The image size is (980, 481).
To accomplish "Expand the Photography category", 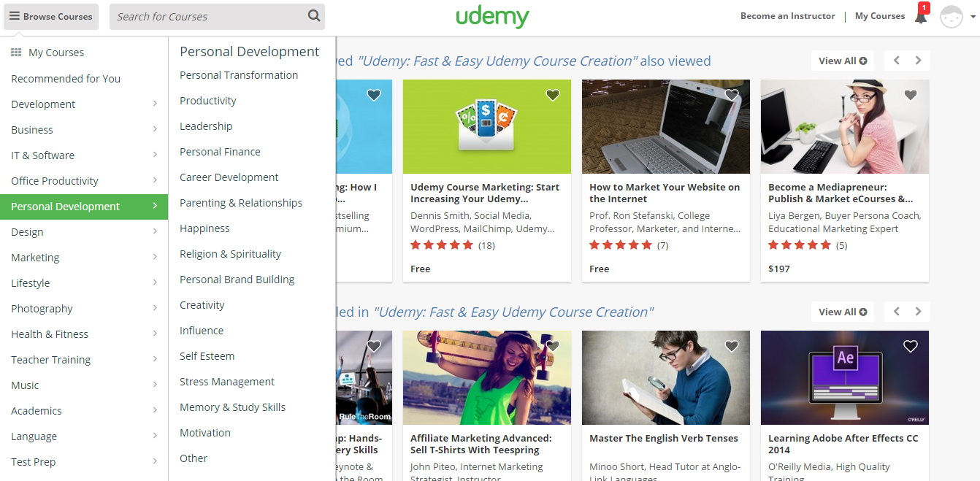I will [x=84, y=309].
